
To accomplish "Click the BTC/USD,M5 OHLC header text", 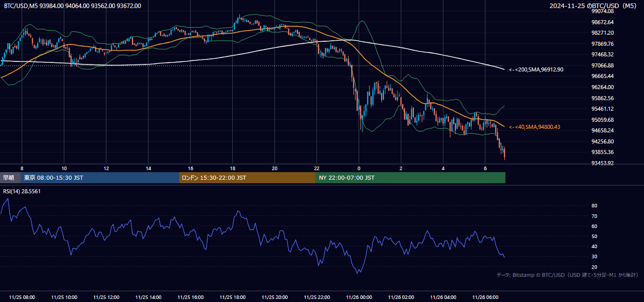I will [x=72, y=6].
